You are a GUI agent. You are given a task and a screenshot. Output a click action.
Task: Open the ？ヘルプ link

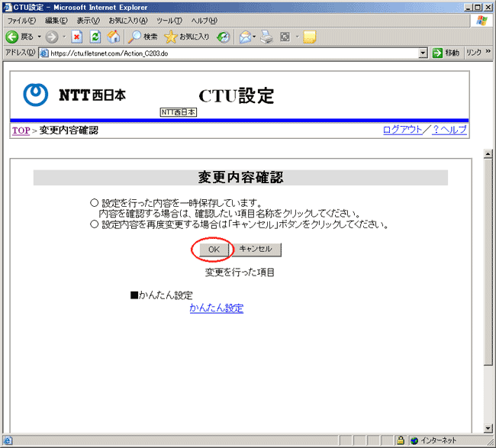(449, 130)
